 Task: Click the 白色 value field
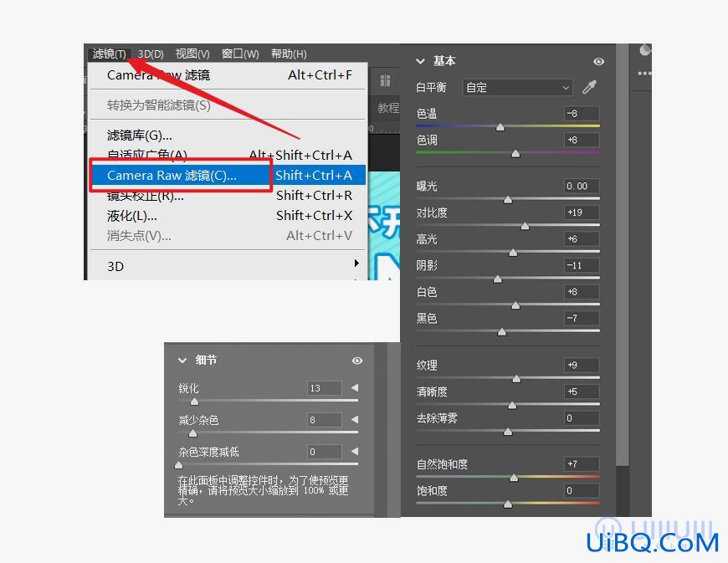pos(582,291)
